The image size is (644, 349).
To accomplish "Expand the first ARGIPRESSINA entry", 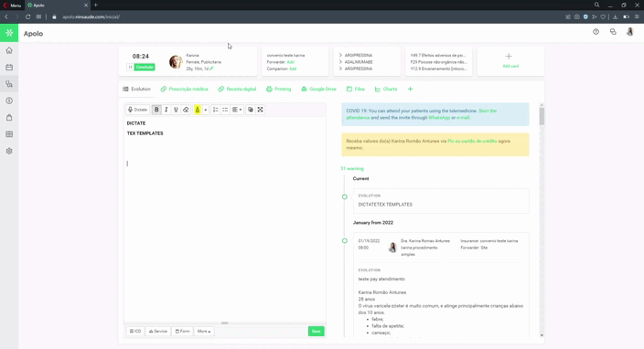I will coord(356,55).
